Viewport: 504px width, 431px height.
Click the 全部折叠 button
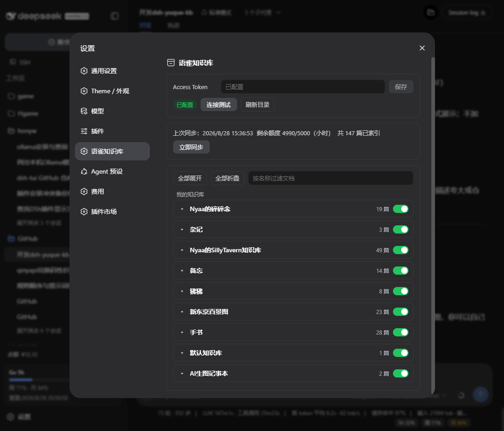click(x=227, y=178)
